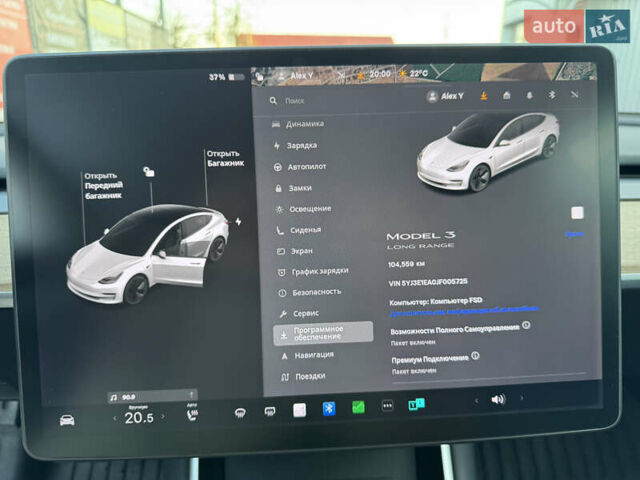
Task: Tap the lock icon in top status bar
Action: [x=259, y=76]
